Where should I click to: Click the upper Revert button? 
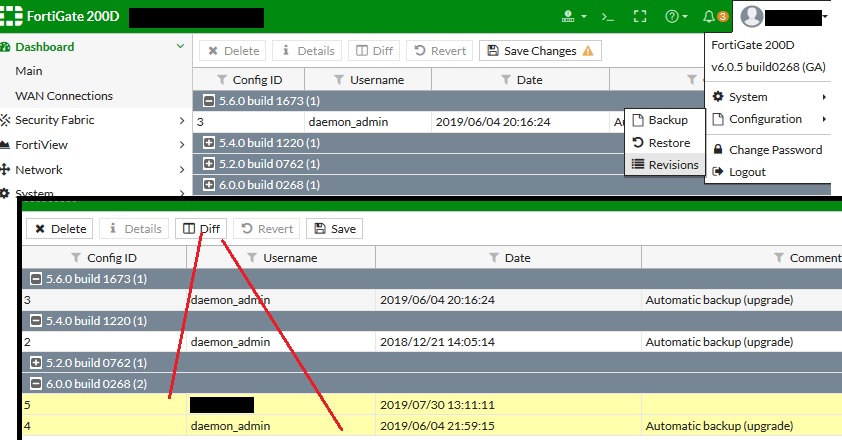pos(440,51)
